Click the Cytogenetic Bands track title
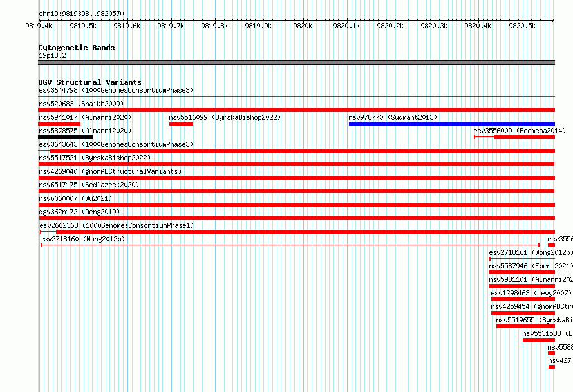 point(77,48)
